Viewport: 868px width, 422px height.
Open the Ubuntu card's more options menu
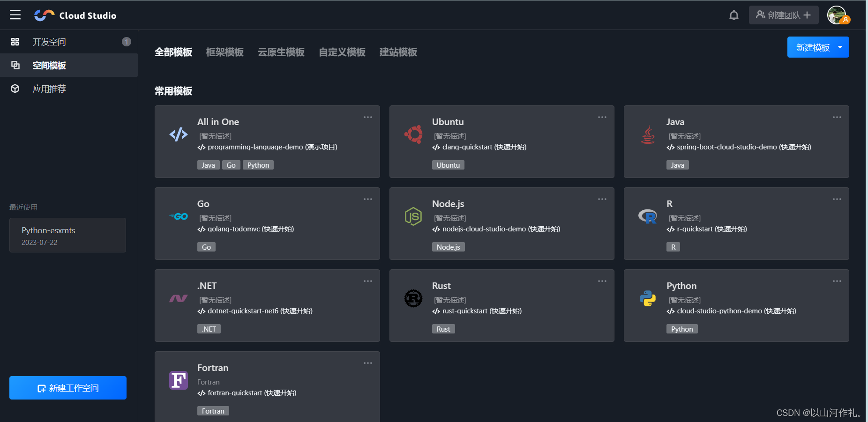pyautogui.click(x=602, y=117)
